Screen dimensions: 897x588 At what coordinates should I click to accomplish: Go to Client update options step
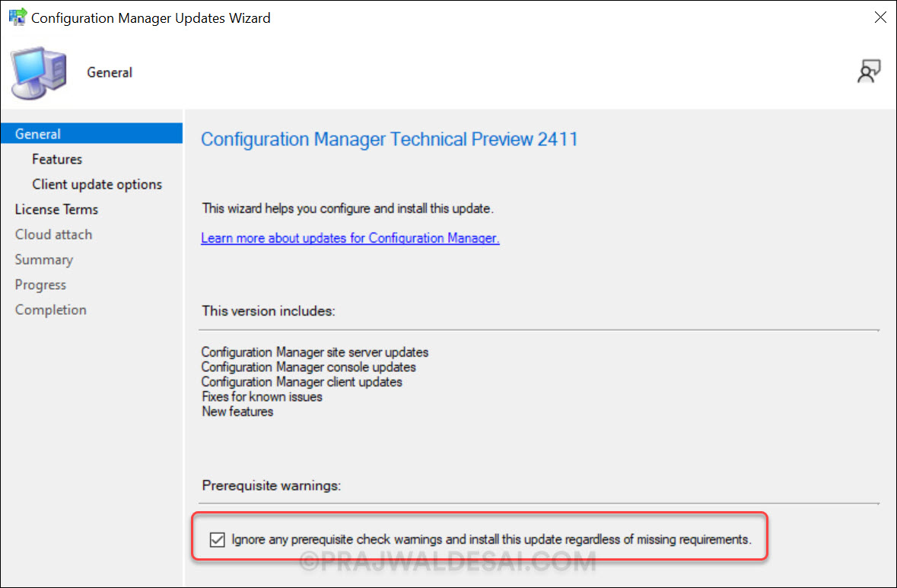[97, 184]
